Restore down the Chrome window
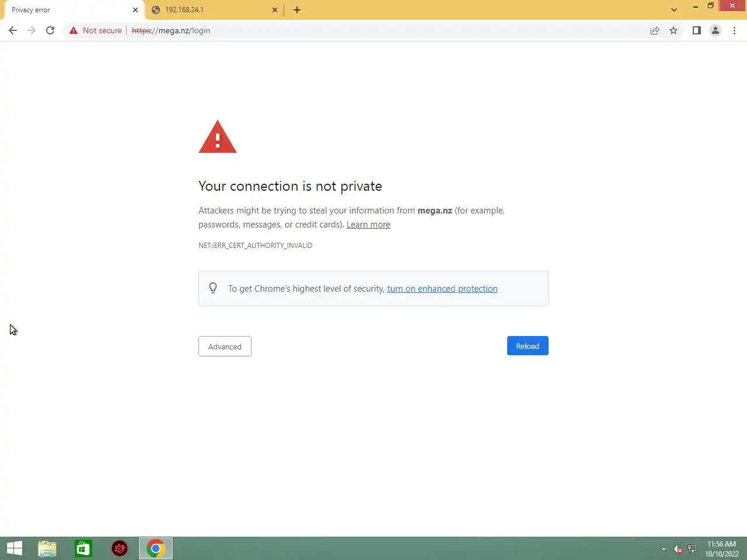 (711, 6)
